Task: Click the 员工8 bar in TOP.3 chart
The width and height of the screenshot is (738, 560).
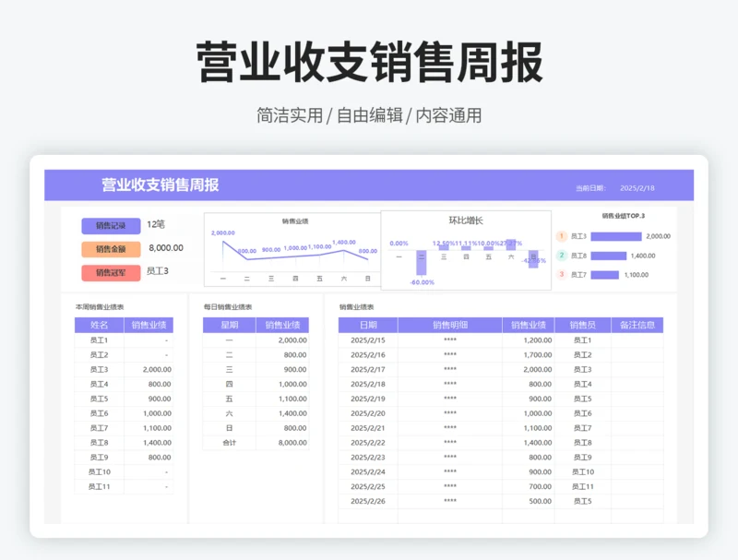Action: coord(609,256)
